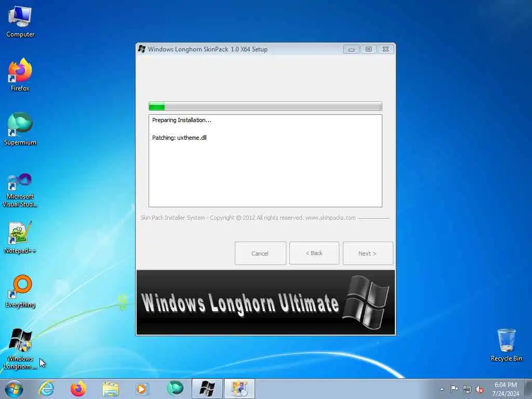Click the Cancel button in setup
532x399 pixels.
260,253
